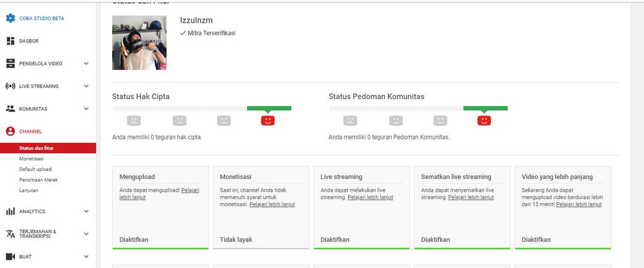This screenshot has width=644, height=268.
Task: Click the Diaktifkan status in Sematkan live streaming card
Action: [x=436, y=240]
